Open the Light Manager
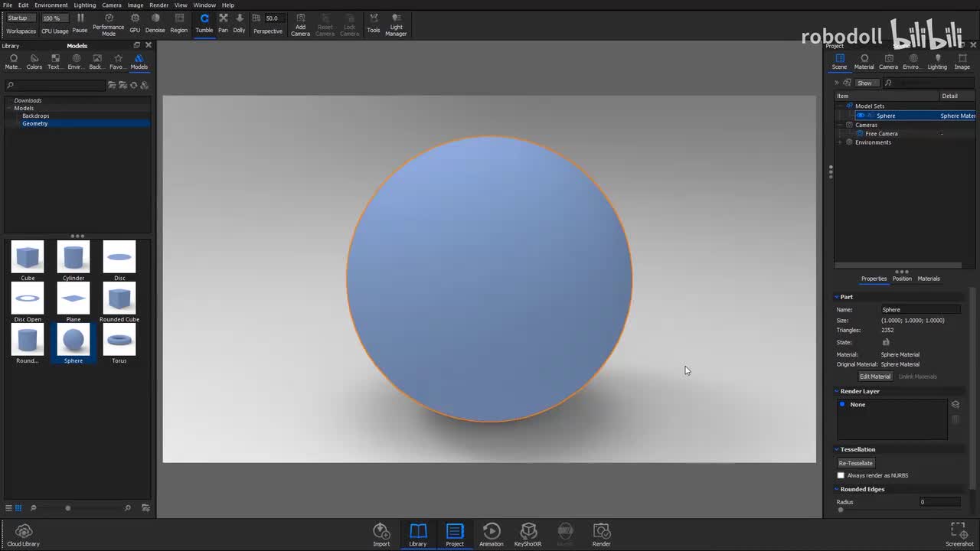The image size is (980, 551). pos(396,24)
